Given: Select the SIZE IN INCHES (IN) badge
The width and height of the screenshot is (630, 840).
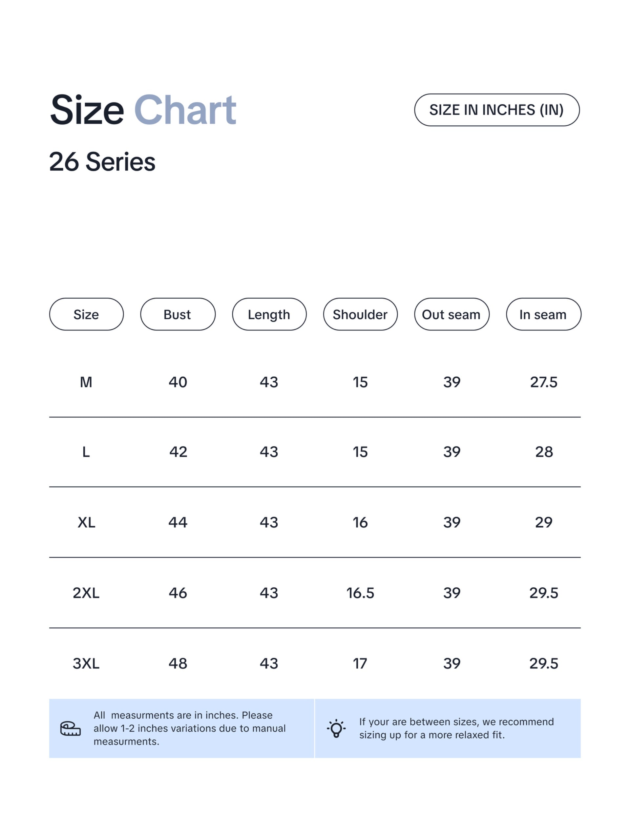Looking at the screenshot, I should (497, 110).
